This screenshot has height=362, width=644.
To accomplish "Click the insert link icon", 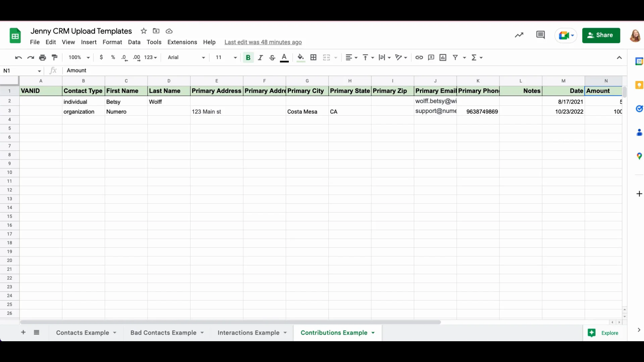I will pos(419,57).
